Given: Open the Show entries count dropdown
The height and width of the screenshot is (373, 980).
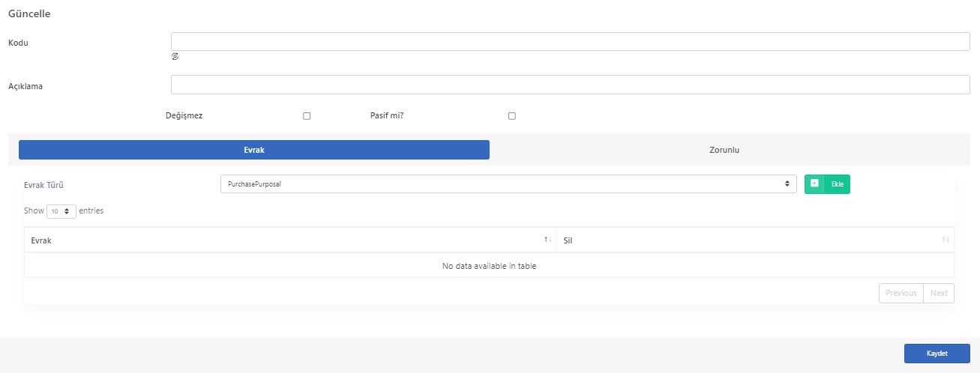Looking at the screenshot, I should (x=61, y=211).
